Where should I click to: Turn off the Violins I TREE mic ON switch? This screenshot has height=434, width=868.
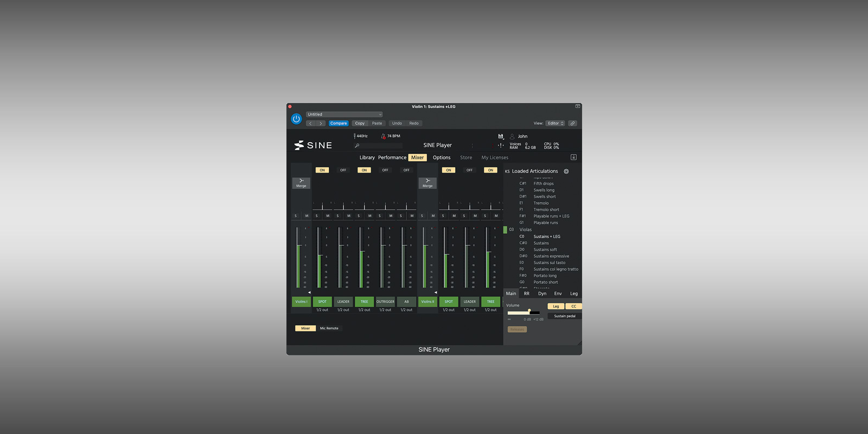click(x=364, y=170)
